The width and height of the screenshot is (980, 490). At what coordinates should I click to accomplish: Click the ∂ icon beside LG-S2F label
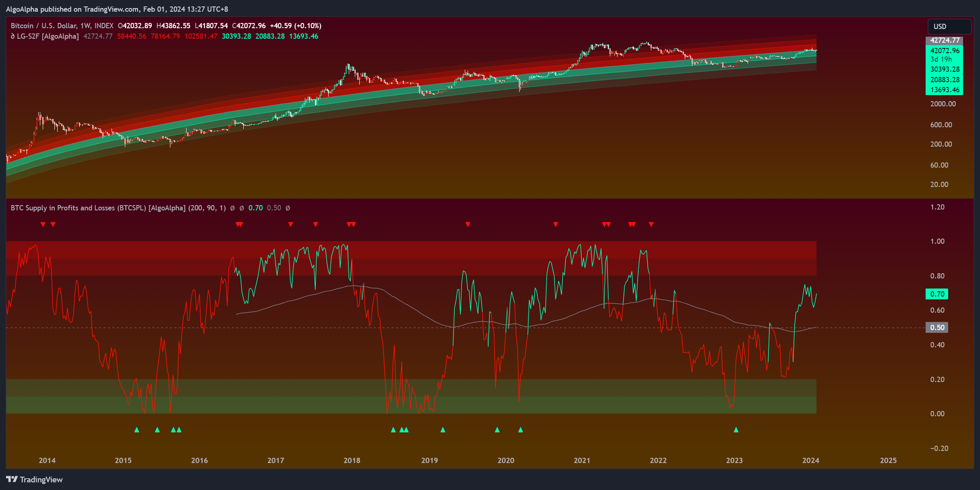click(x=13, y=36)
